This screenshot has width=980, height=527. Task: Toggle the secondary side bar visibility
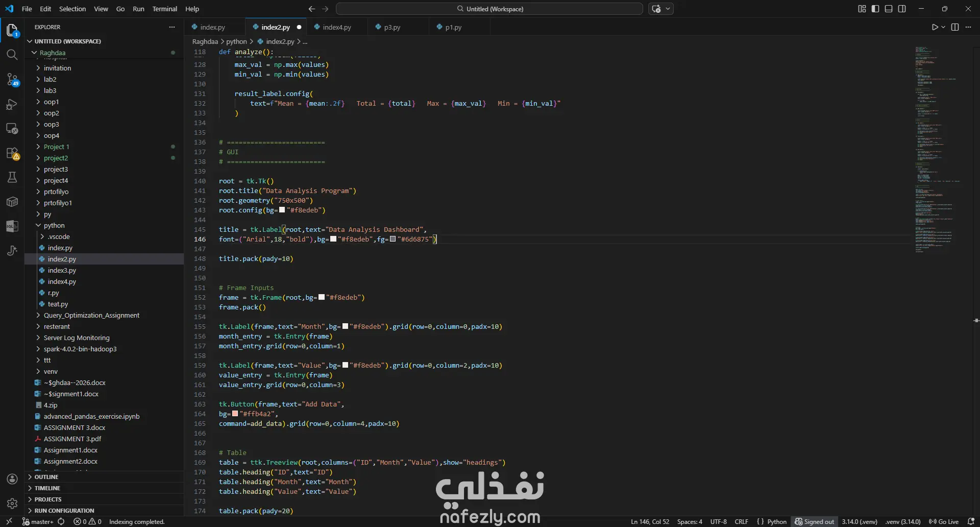click(x=902, y=9)
